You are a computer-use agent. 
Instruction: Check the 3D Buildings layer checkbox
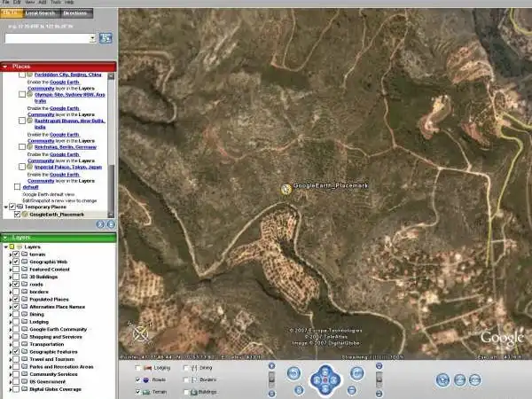pyautogui.click(x=16, y=277)
